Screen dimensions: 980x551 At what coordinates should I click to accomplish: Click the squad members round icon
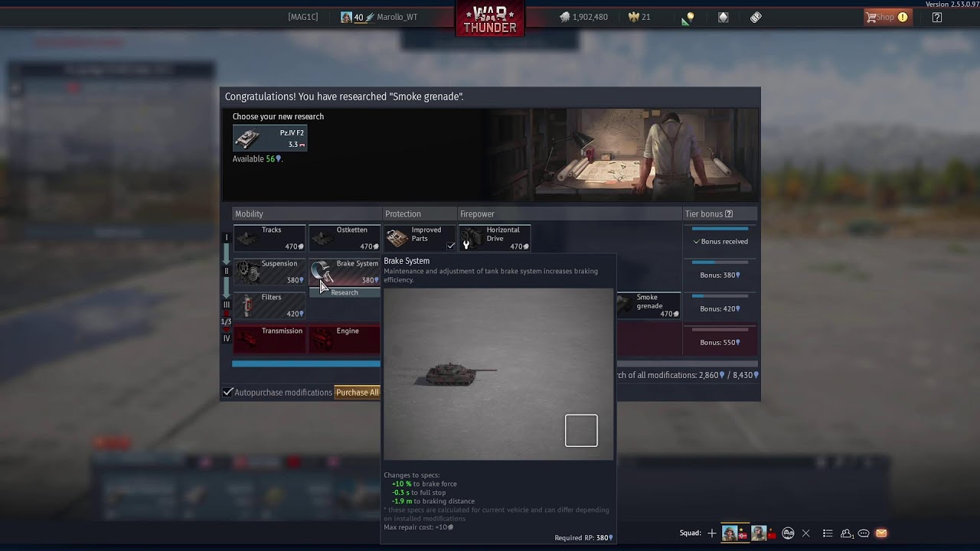pos(788,533)
